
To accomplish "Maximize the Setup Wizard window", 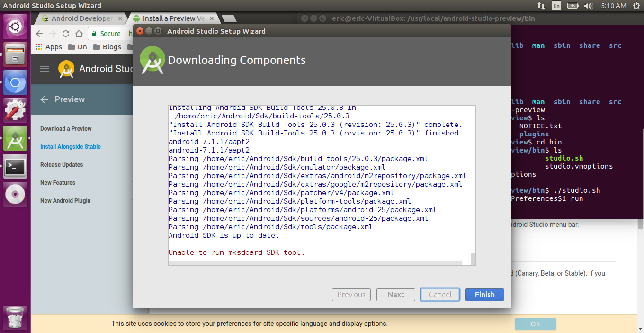I will (x=158, y=31).
